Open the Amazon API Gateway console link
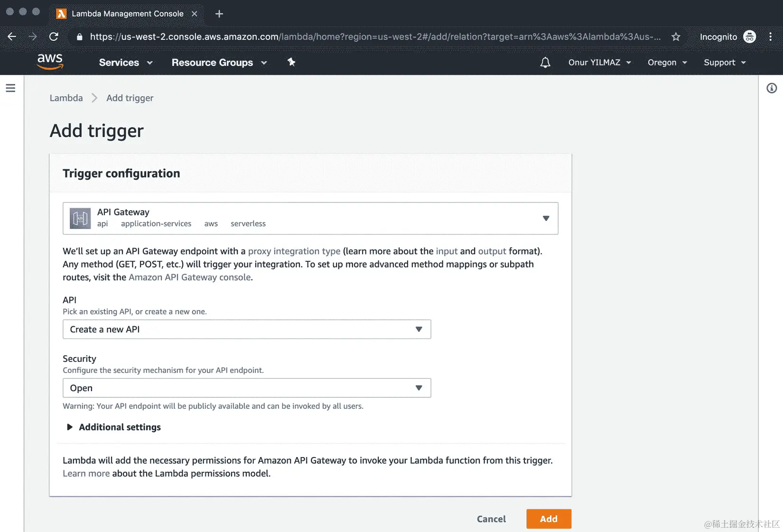Image resolution: width=783 pixels, height=532 pixels. [189, 277]
